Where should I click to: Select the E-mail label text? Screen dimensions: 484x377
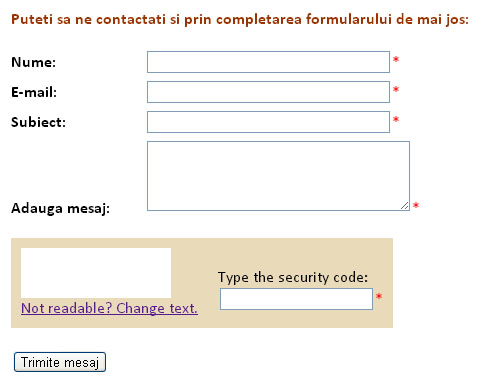[x=34, y=92]
